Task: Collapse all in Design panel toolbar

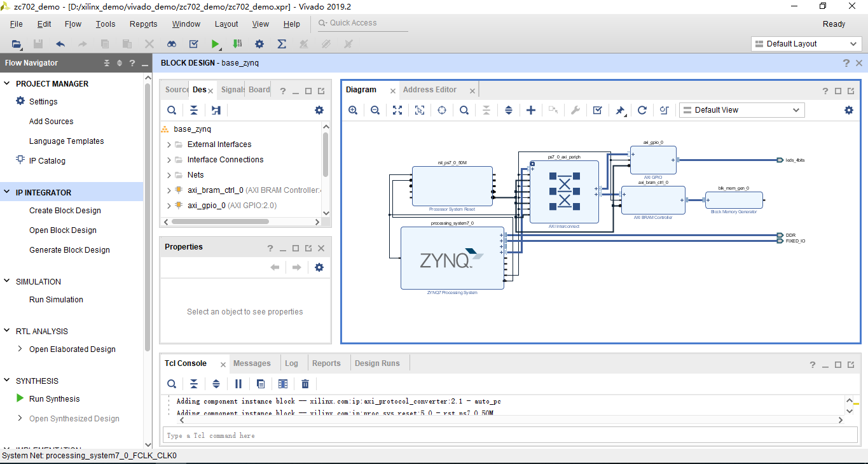Action: [x=194, y=110]
